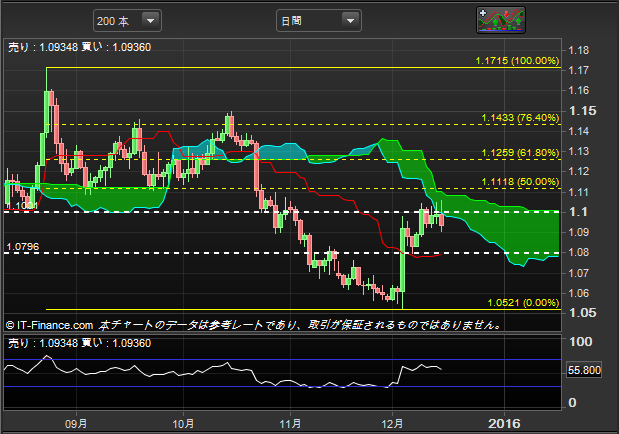The height and width of the screenshot is (434, 619).
Task: Click the 1.0796 support line label
Action: point(23,247)
